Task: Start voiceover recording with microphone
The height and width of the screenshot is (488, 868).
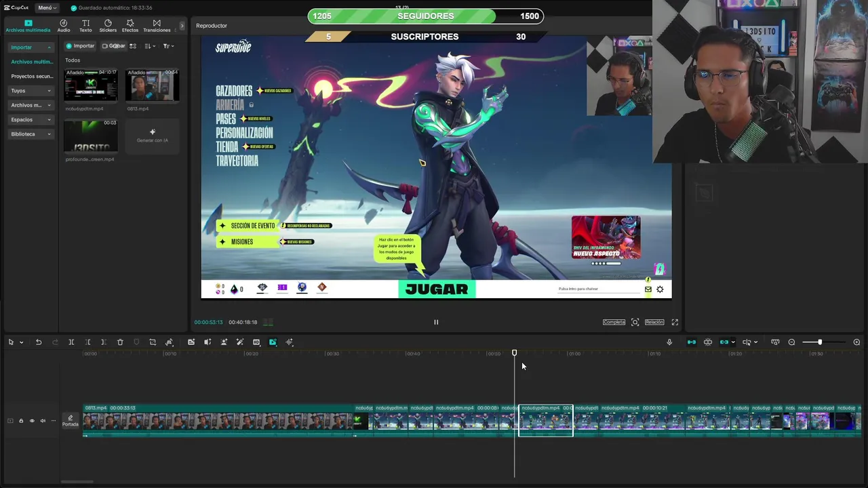Action: coord(669,342)
